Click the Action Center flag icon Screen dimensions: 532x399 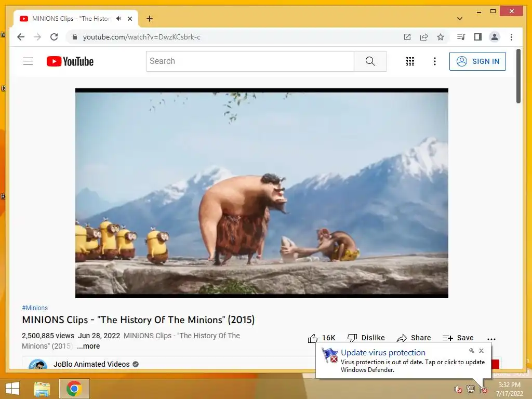point(483,389)
